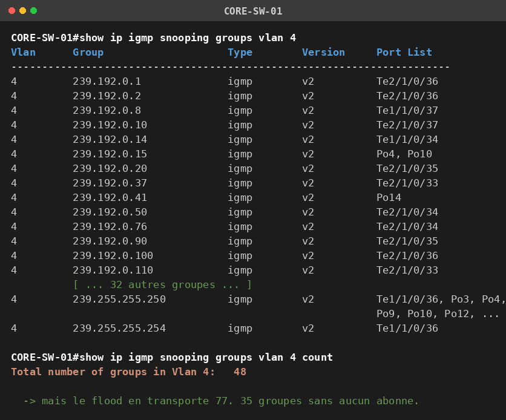
Task: Click port list 'Po4, Po10'
Action: coord(404,154)
